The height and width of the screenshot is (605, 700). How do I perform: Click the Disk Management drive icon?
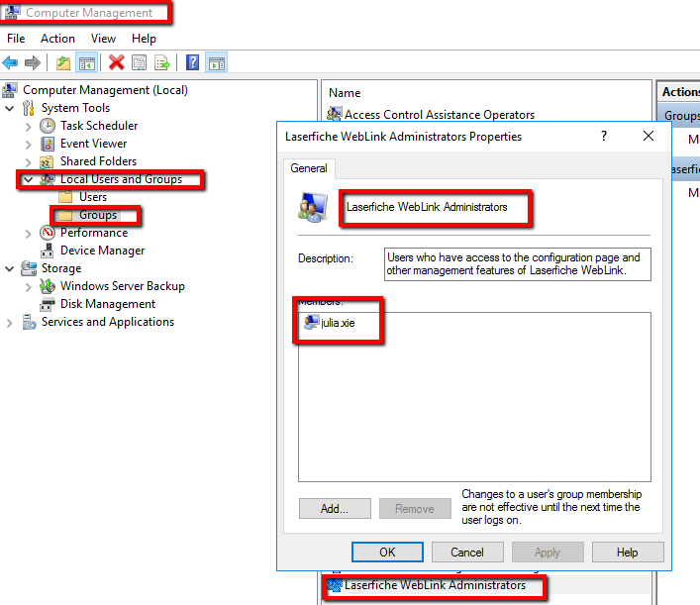click(48, 305)
